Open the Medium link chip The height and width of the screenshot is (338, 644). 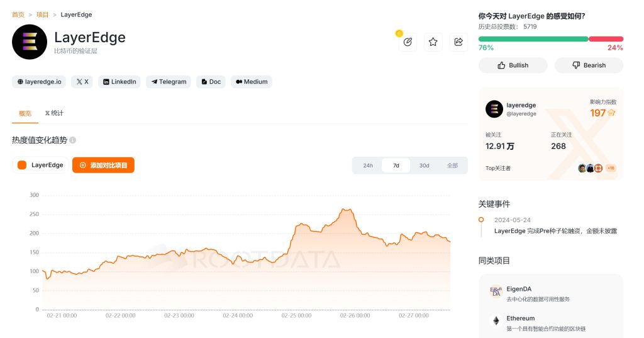tap(252, 82)
